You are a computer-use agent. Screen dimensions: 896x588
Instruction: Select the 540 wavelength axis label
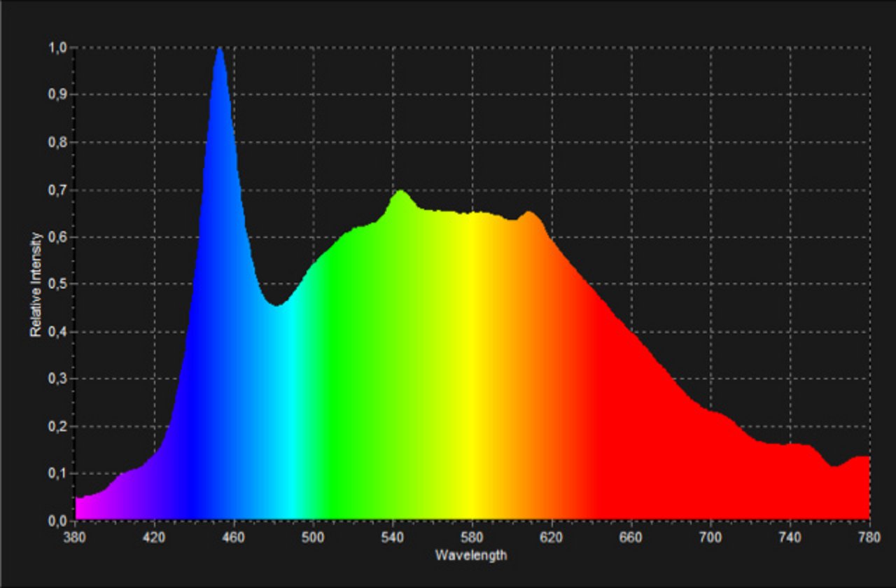[x=393, y=537]
